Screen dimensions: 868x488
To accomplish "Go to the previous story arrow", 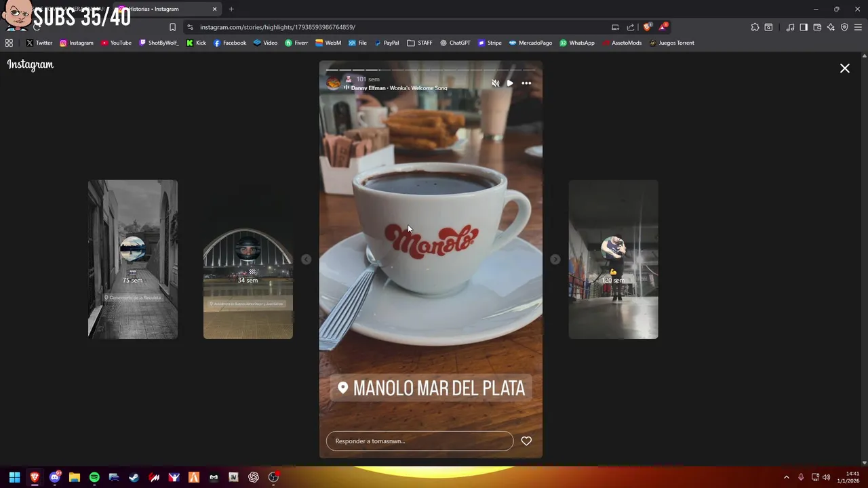I will point(307,260).
